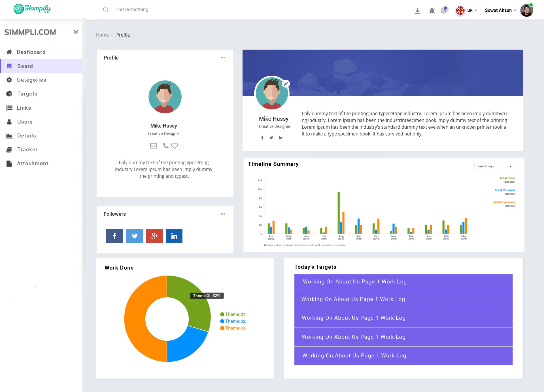Click the Find Something search field

click(x=133, y=10)
